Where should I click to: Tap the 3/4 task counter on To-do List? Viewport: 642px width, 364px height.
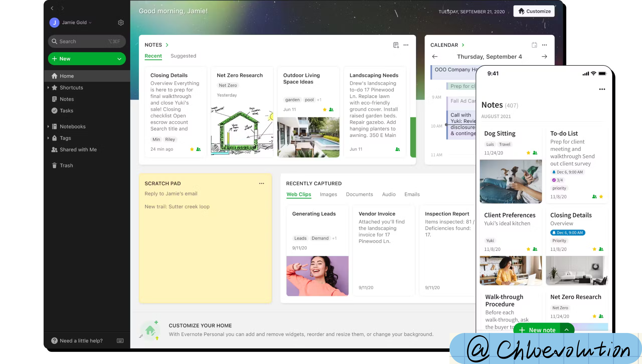tap(557, 180)
